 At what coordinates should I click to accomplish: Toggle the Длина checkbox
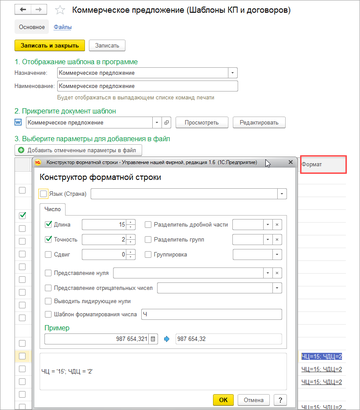pyautogui.click(x=48, y=224)
